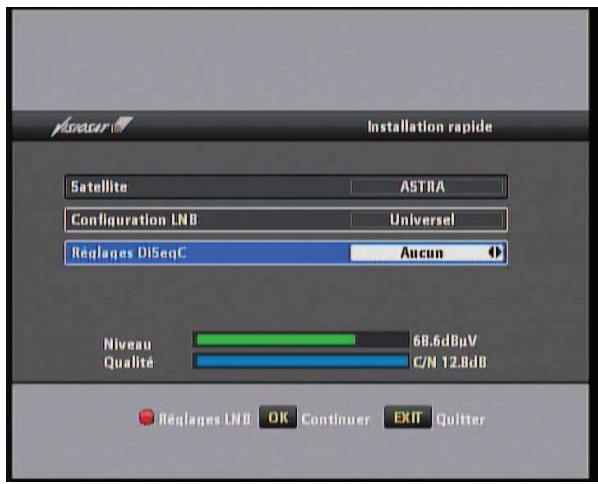Click the Niveau label
The width and height of the screenshot is (598, 484).
coord(127,344)
